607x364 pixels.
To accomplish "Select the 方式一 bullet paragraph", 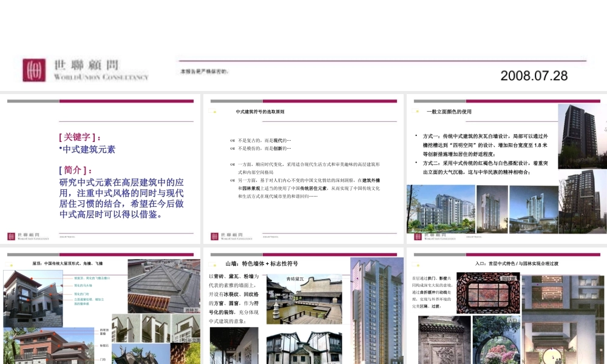I will point(485,145).
